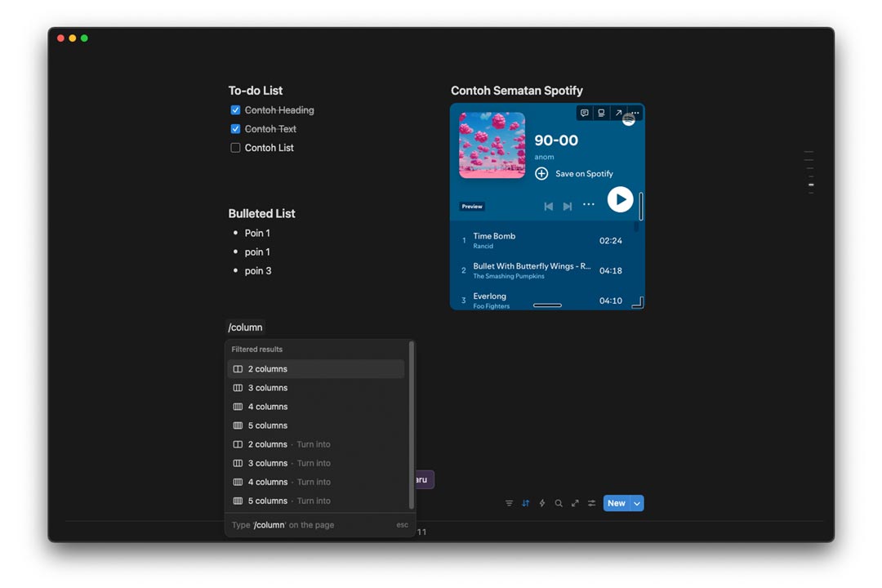
Task: Click the Contoh Sematan Spotify heading
Action: [516, 91]
